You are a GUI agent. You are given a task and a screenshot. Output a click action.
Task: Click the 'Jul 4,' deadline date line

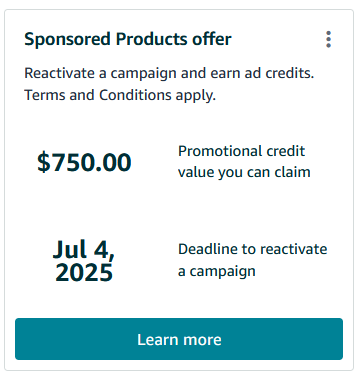coord(84,249)
